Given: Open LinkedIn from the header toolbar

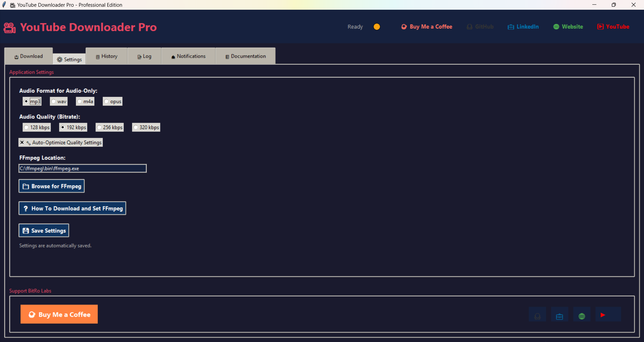Looking at the screenshot, I should click(523, 26).
